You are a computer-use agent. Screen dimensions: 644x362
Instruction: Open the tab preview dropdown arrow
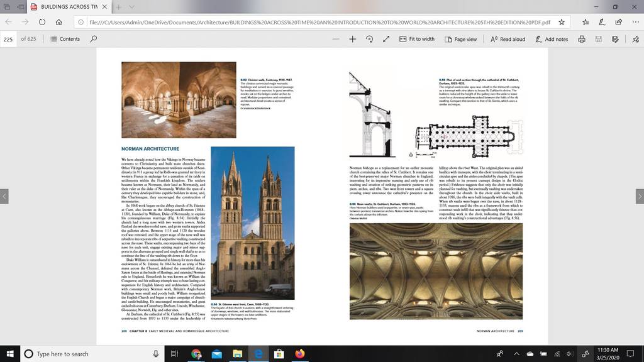131,6
